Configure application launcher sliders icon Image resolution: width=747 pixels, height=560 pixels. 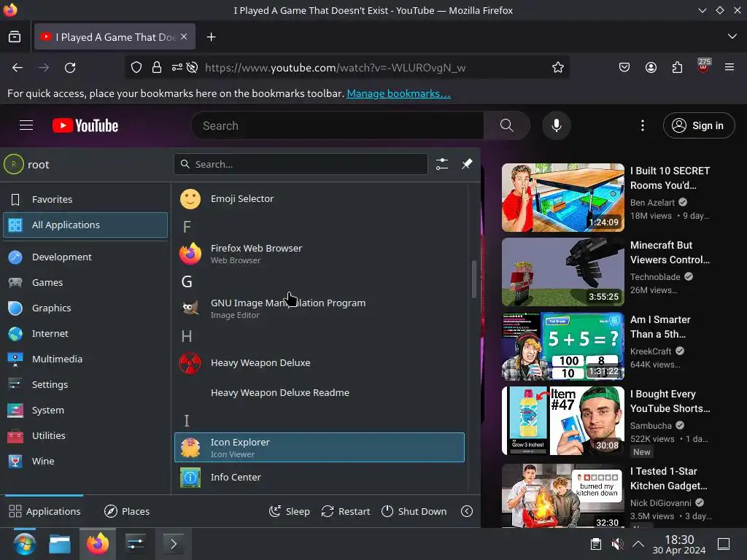(x=441, y=164)
